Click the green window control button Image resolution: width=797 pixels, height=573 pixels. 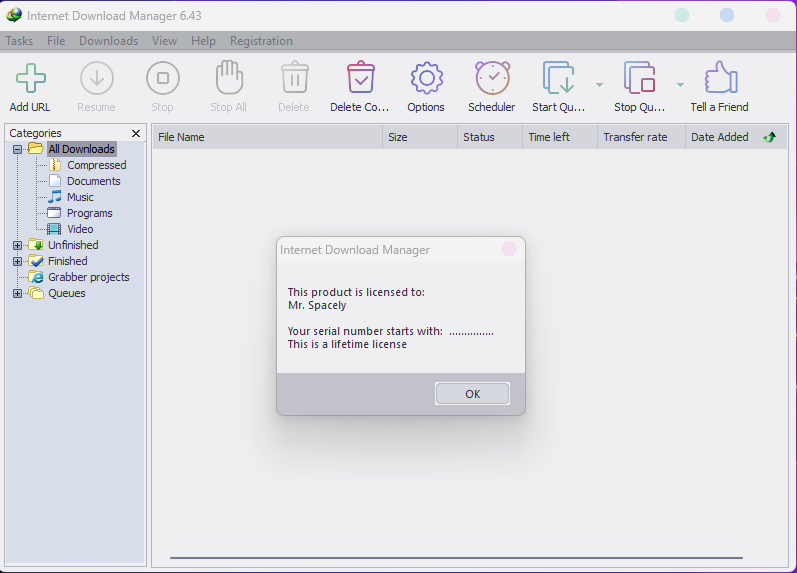click(682, 15)
